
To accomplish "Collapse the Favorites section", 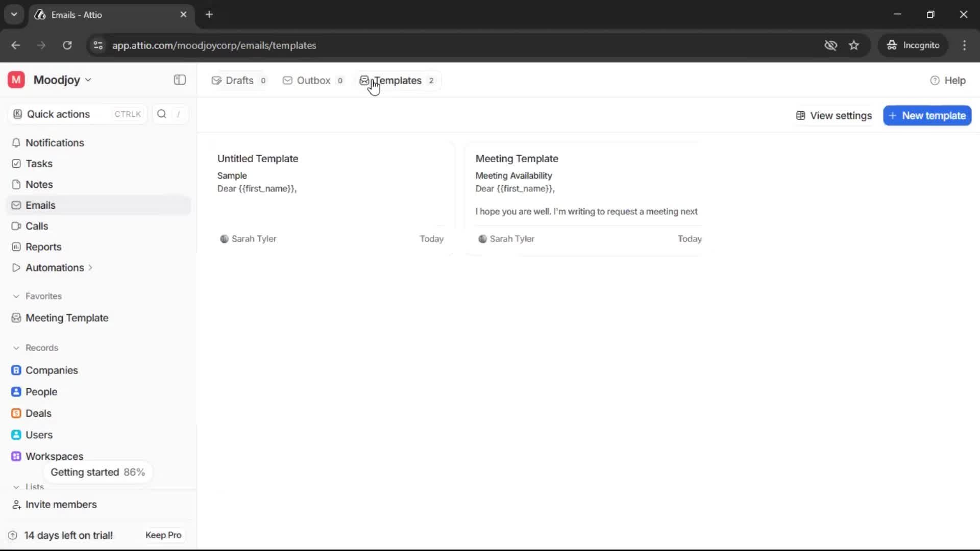I will (x=16, y=296).
